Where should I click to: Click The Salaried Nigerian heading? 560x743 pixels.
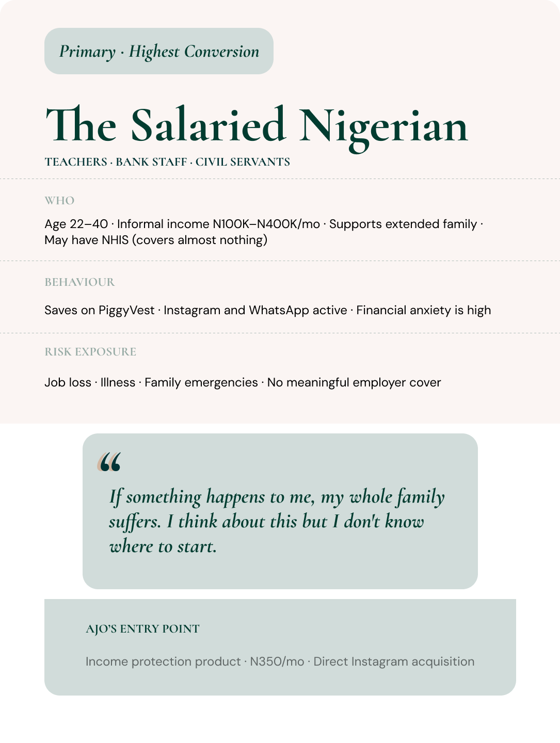click(257, 125)
